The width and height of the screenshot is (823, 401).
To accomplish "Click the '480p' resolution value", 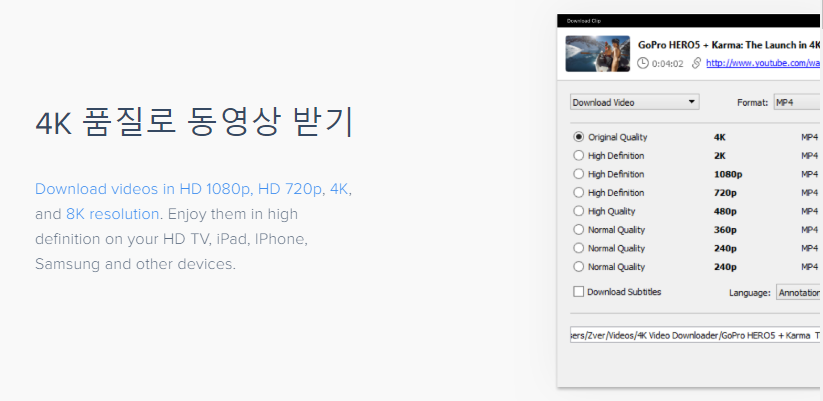I will (725, 212).
